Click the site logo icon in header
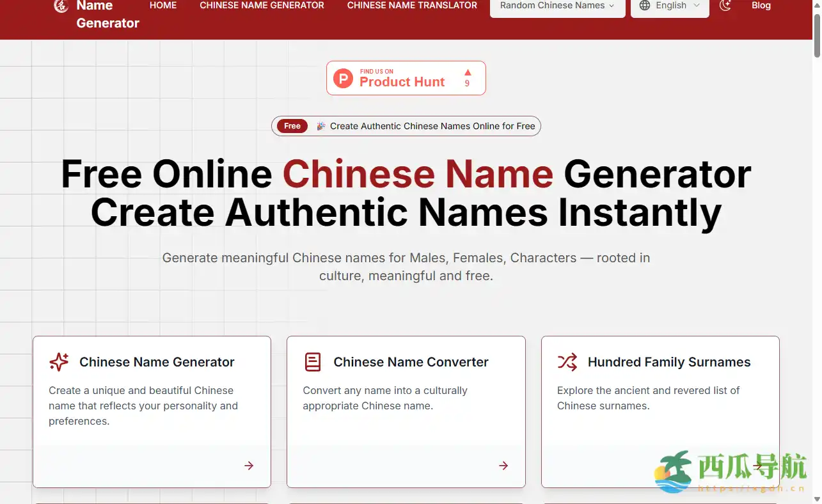 pyautogui.click(x=61, y=6)
